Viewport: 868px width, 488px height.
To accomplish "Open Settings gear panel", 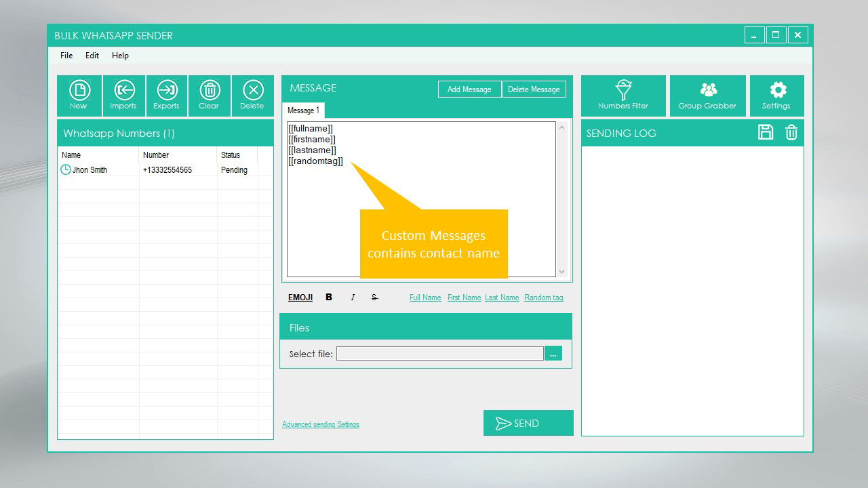I will (776, 96).
